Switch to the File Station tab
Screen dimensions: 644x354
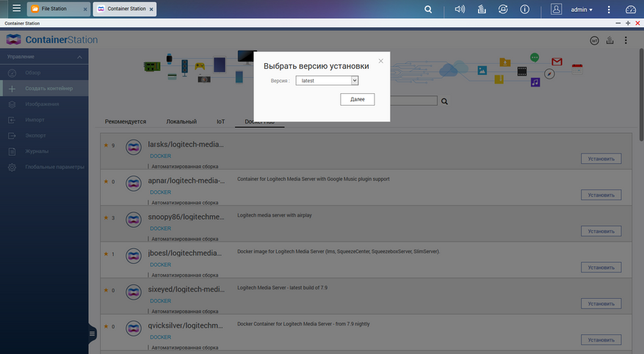point(54,9)
